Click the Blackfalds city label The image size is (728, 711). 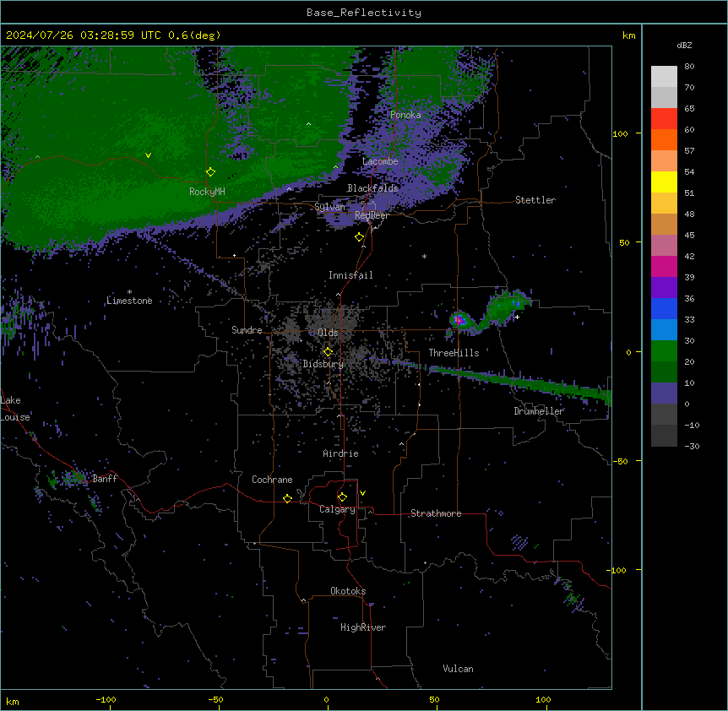tap(372, 188)
